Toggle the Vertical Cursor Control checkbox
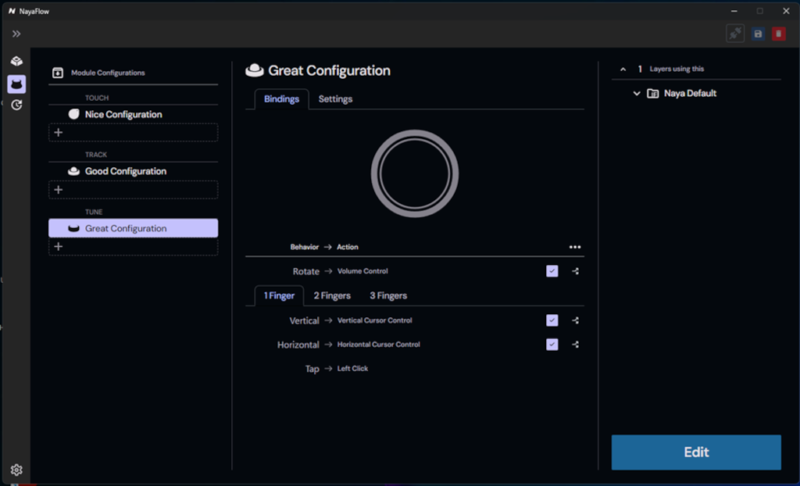The height and width of the screenshot is (486, 800). point(552,320)
